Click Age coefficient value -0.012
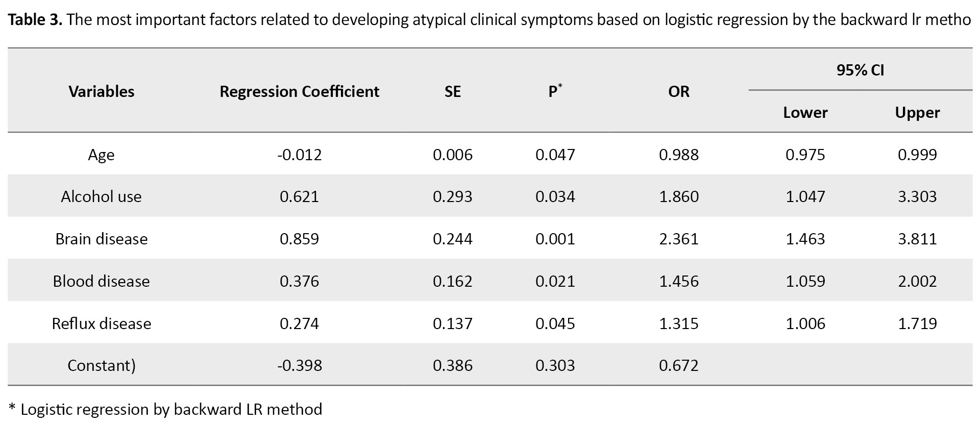 coord(299,155)
